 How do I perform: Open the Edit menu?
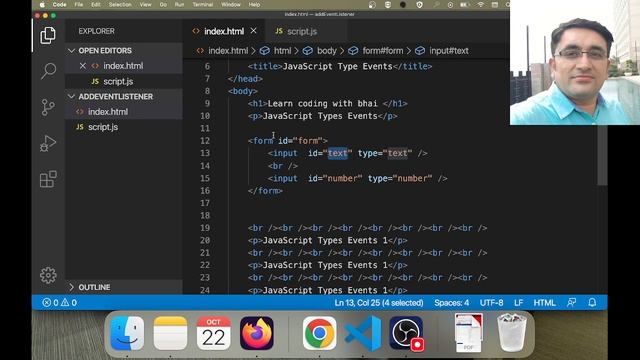96,4
